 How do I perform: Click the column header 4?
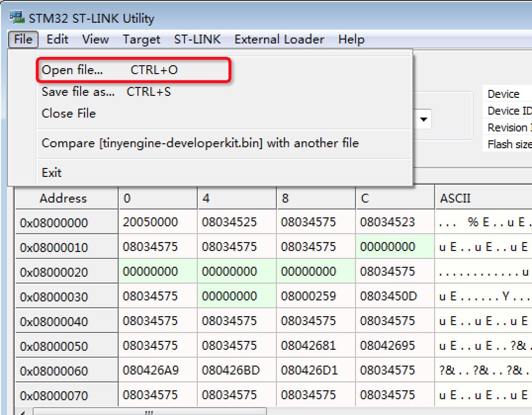pyautogui.click(x=237, y=198)
